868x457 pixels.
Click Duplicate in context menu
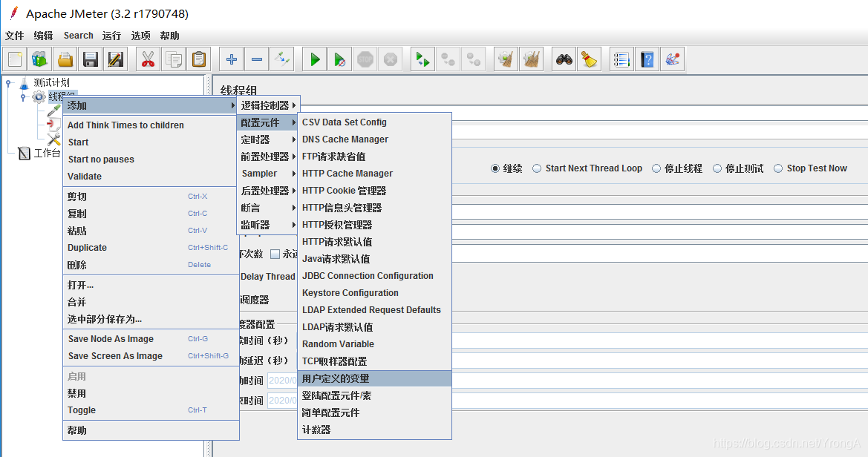click(x=151, y=248)
